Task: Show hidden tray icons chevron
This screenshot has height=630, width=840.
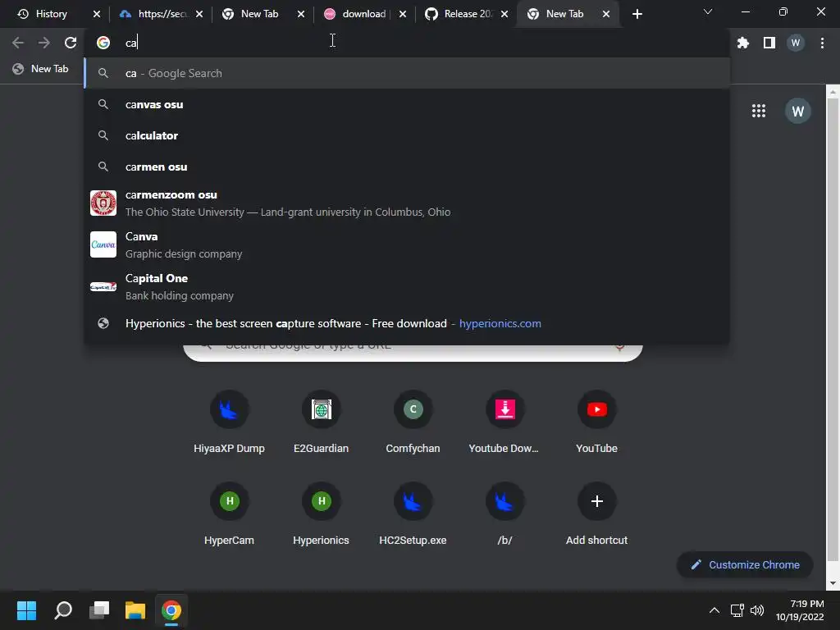Action: (x=714, y=610)
